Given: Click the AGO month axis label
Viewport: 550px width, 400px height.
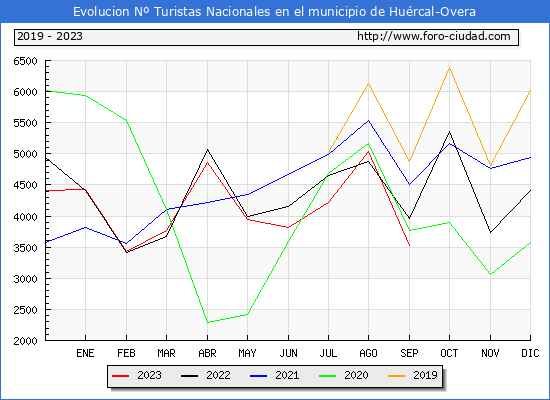Looking at the screenshot, I should coord(368,353).
